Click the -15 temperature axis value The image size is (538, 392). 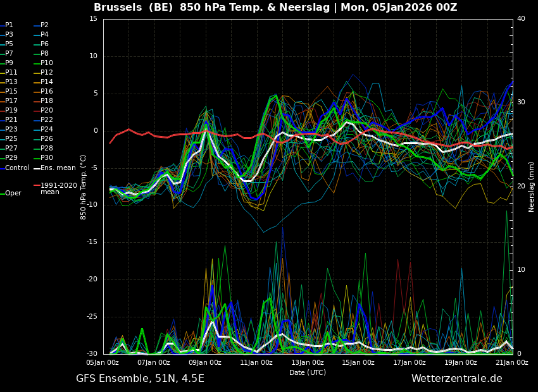click(93, 242)
